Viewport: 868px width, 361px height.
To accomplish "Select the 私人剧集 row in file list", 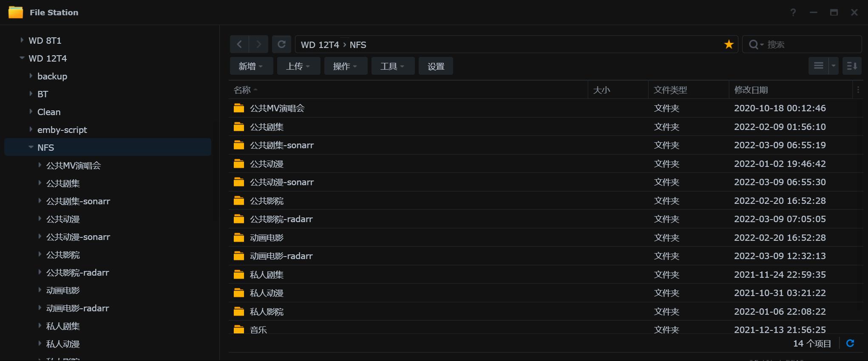I will (x=546, y=274).
